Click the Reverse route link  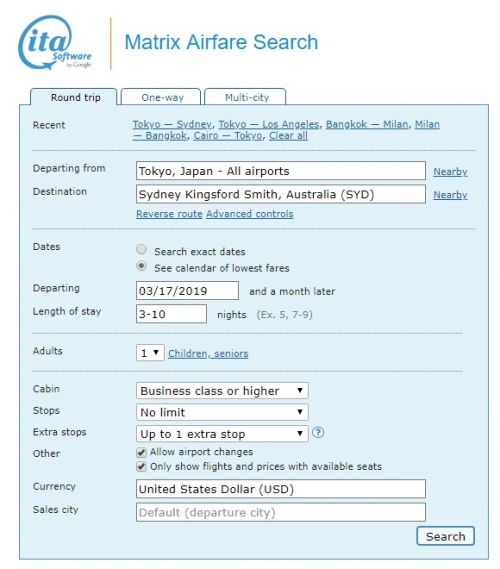tap(169, 214)
